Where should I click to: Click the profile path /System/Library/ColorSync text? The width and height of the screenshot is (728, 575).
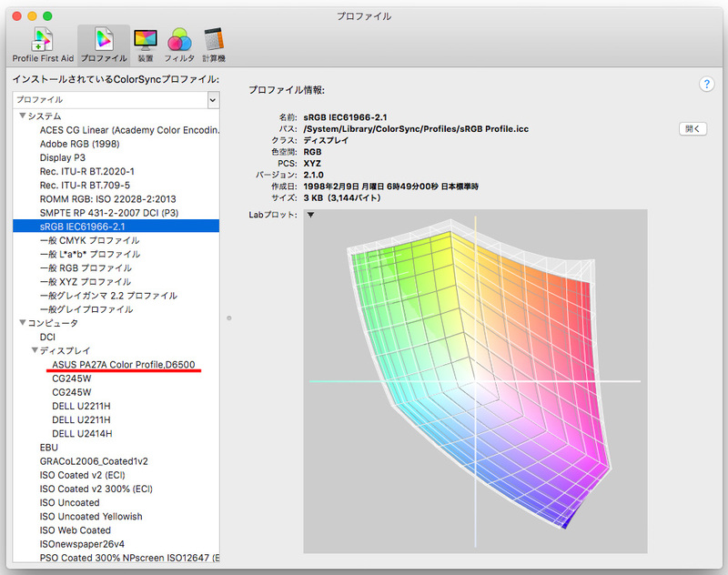coord(416,129)
